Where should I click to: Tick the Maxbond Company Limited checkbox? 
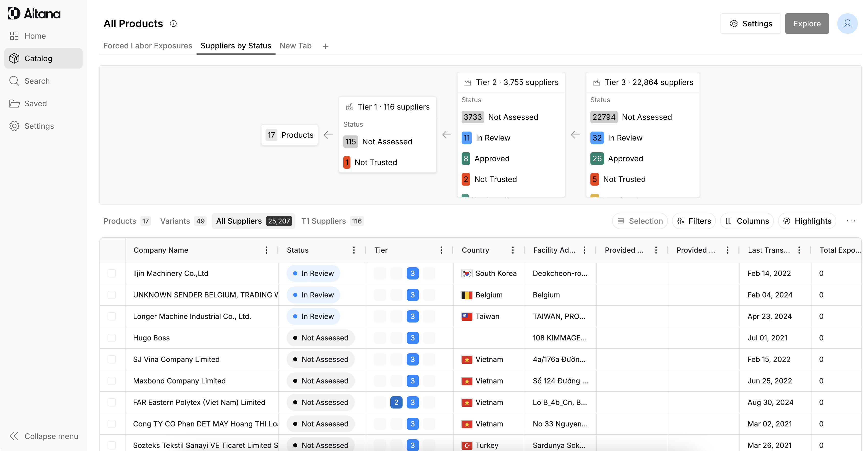tap(111, 381)
